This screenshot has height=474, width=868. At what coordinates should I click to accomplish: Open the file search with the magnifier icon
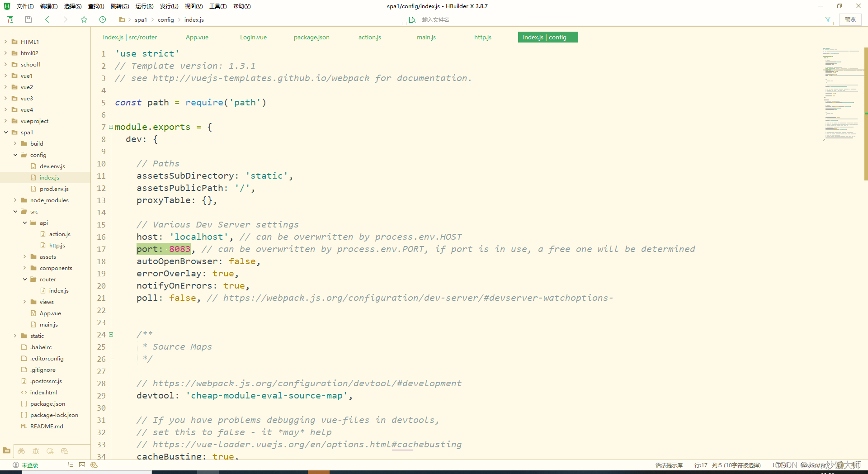coord(412,19)
